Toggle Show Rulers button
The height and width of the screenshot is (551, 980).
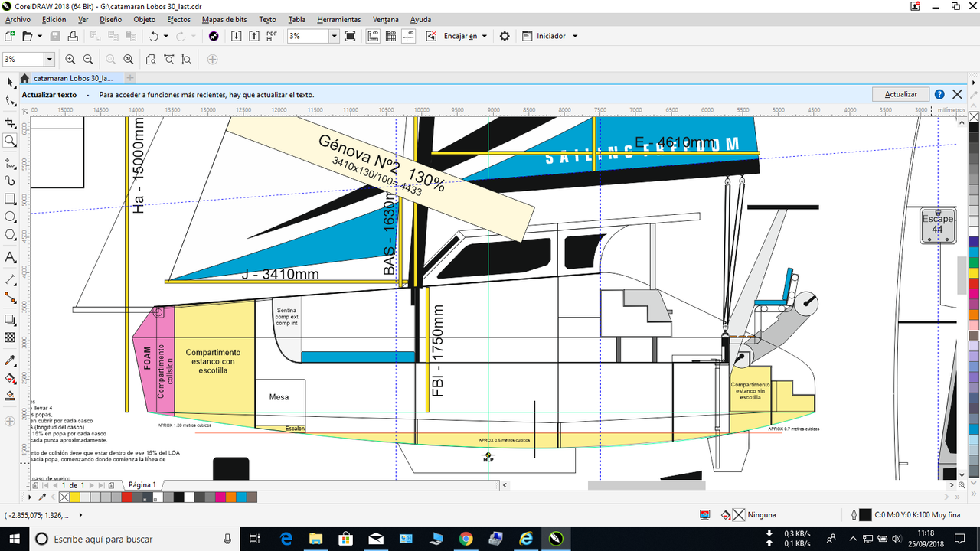pyautogui.click(x=374, y=36)
